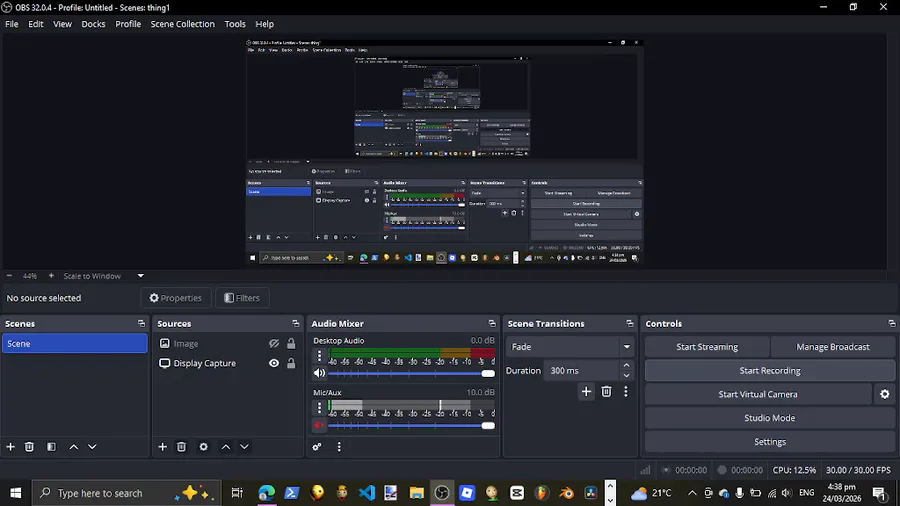This screenshot has height=506, width=900.
Task: Increase the transition duration with the up stepper
Action: 626,365
